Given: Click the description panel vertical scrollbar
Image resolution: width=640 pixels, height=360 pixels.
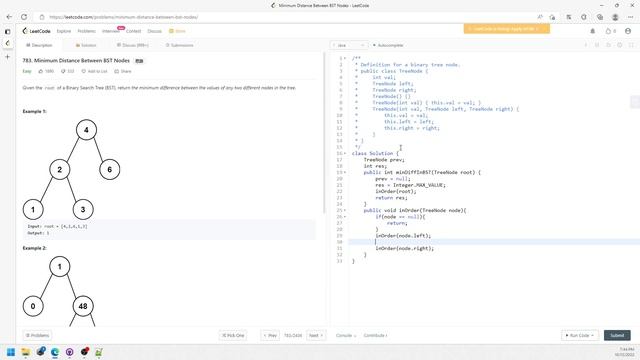Looking at the screenshot, I should tap(324, 133).
